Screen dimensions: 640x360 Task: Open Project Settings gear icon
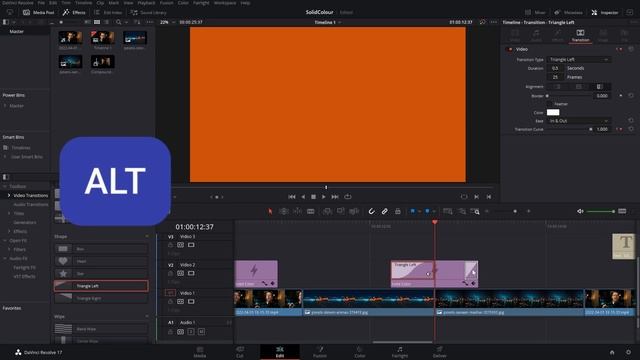[x=628, y=352]
